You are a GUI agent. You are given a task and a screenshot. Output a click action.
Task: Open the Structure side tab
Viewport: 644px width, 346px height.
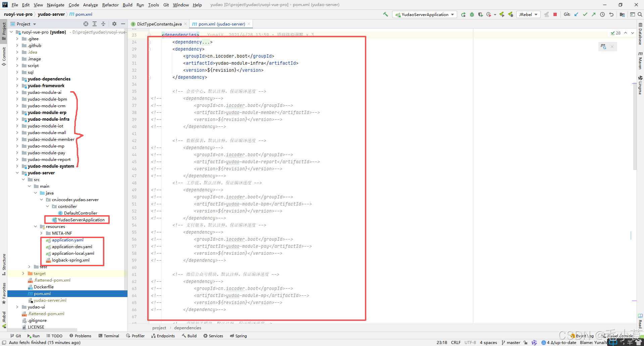pos(4,265)
